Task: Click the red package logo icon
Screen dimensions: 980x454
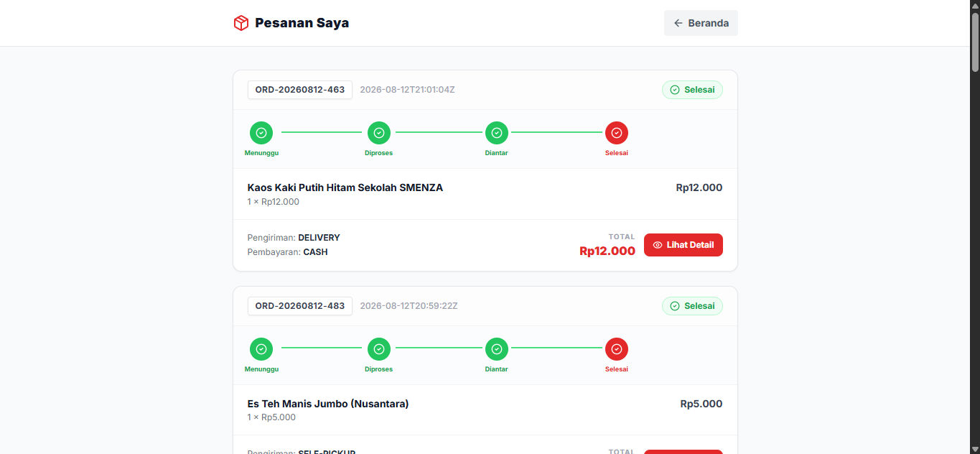Action: click(241, 23)
